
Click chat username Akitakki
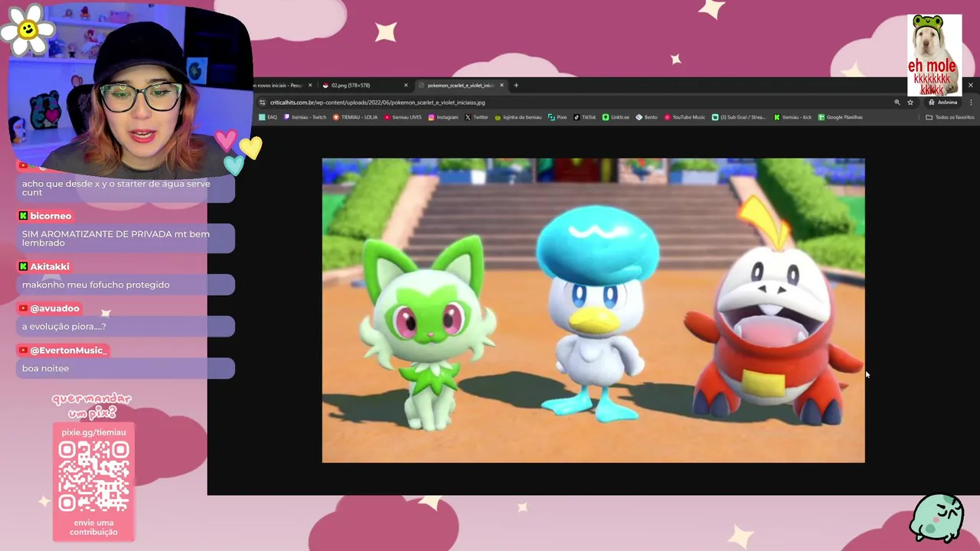click(x=50, y=266)
